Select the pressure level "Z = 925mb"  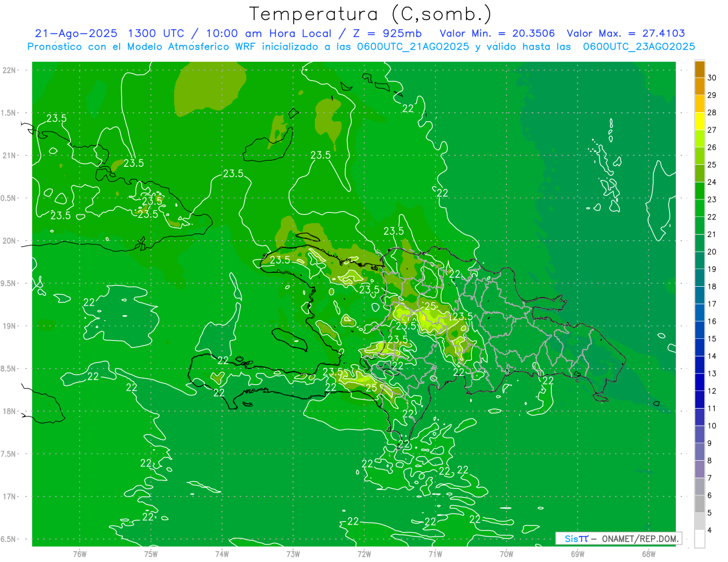click(x=386, y=33)
